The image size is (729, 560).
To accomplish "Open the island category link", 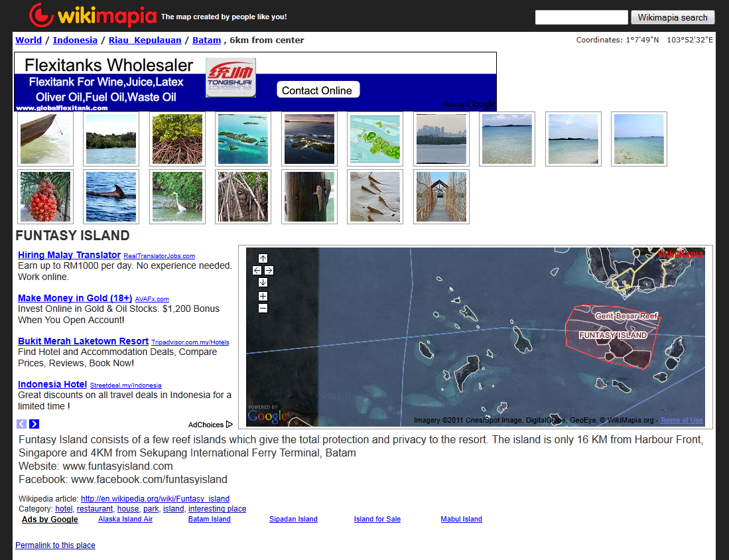I will click(173, 509).
